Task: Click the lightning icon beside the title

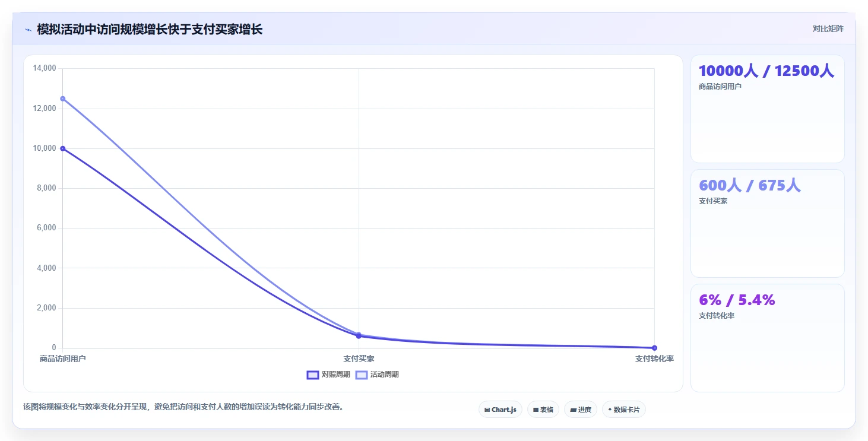Action: pyautogui.click(x=28, y=30)
